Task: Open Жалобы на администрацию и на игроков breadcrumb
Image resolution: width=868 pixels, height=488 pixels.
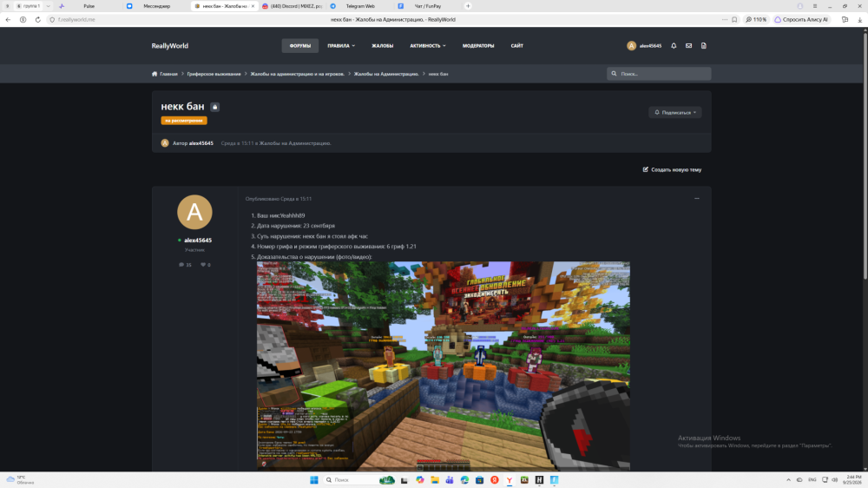Action: pyautogui.click(x=297, y=74)
